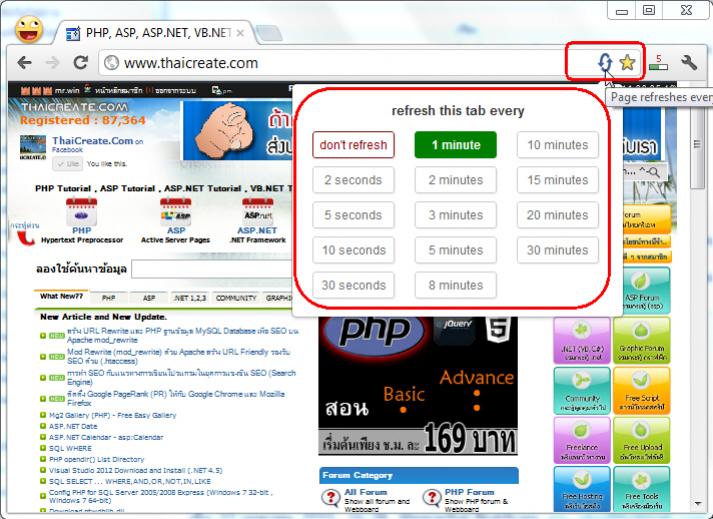This screenshot has width=713, height=519.
Task: Click the Free Script tile
Action: pyautogui.click(x=641, y=390)
